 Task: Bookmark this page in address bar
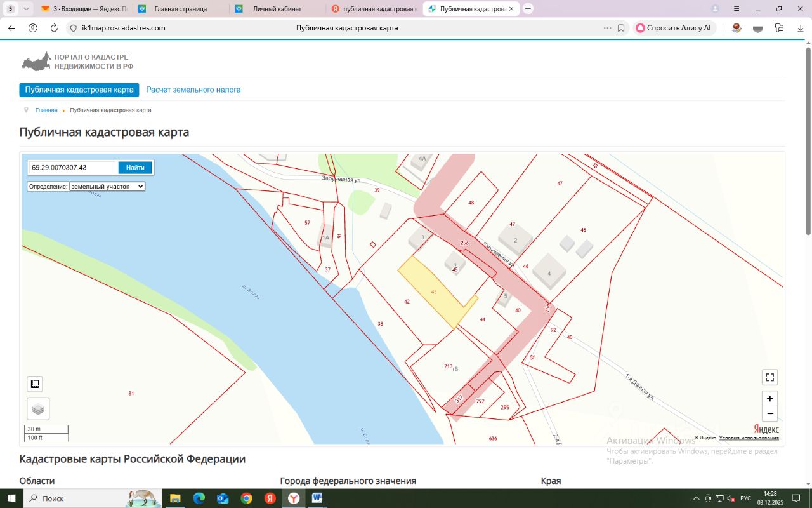click(621, 28)
